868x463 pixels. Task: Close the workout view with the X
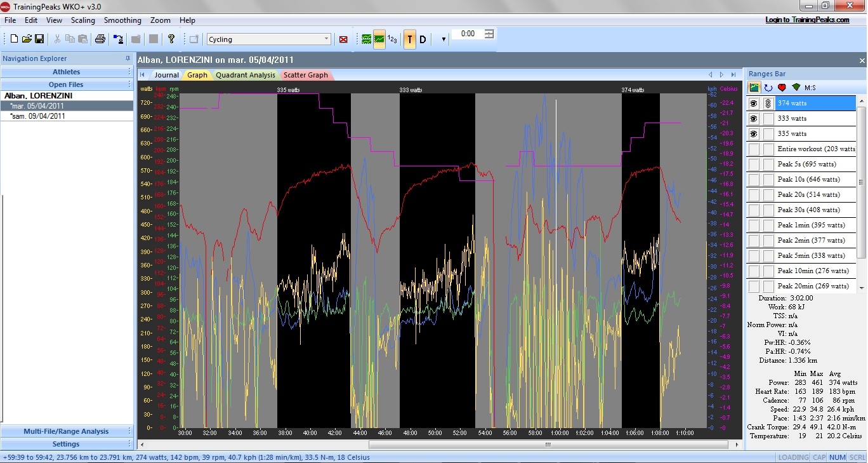[862, 60]
